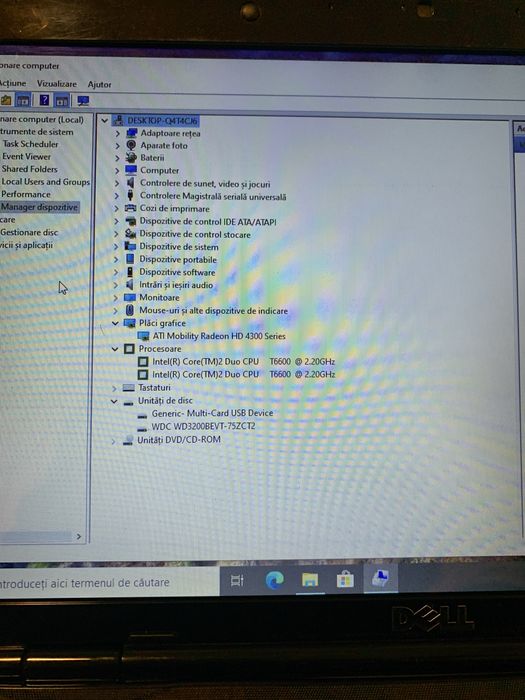
Task: Click the Dispozitive de control IDE ATA/ATAPI label
Action: [x=208, y=221]
